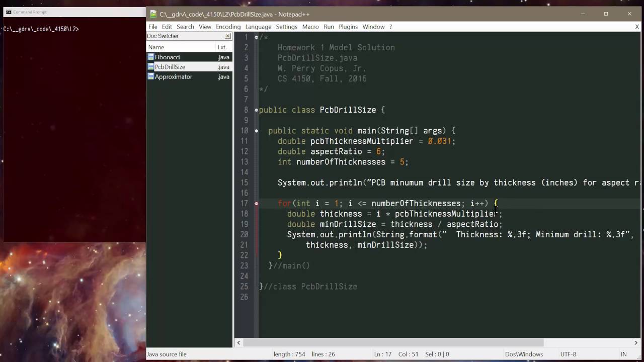The image size is (644, 362).
Task: Click the Command Prompt window title icon
Action: coord(8,12)
